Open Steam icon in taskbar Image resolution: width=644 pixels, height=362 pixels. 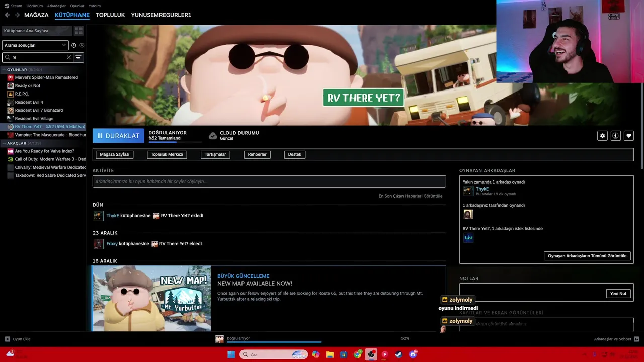[x=399, y=354]
